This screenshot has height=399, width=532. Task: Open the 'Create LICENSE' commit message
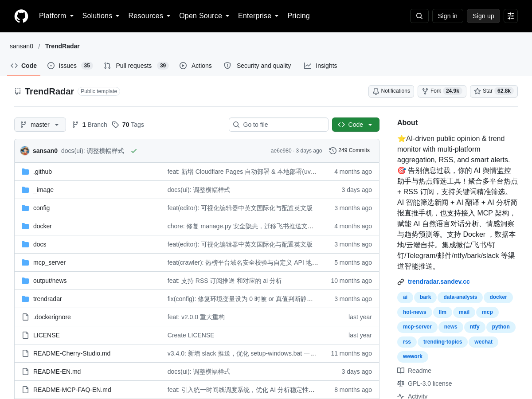pos(191,335)
